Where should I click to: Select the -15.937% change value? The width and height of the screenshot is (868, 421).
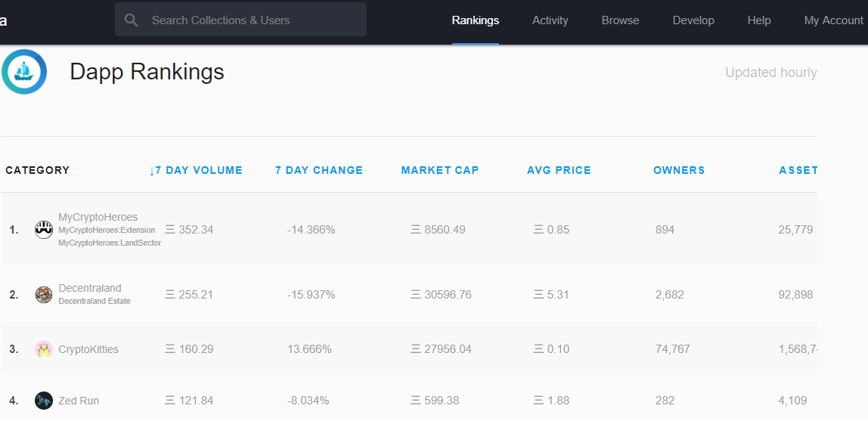click(311, 295)
